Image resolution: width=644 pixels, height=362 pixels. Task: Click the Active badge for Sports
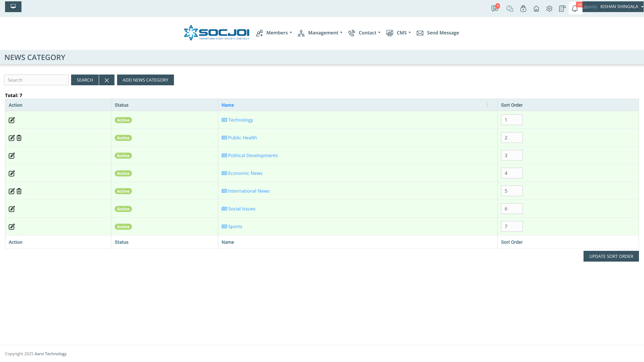pos(123,227)
